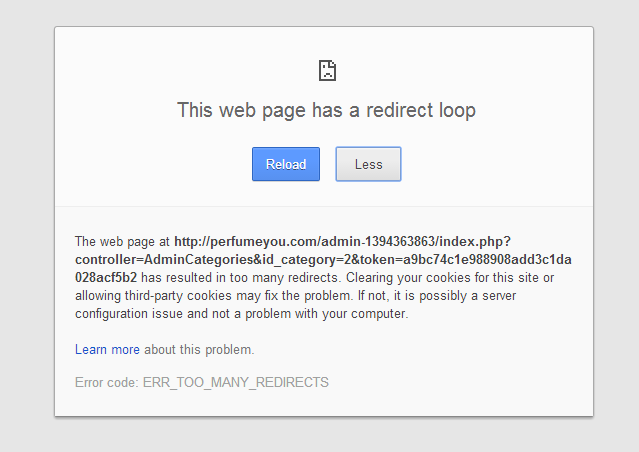The width and height of the screenshot is (639, 452).
Task: Select the ERR_TOO_MANY_REDIRECTS error code text
Action: tap(236, 382)
